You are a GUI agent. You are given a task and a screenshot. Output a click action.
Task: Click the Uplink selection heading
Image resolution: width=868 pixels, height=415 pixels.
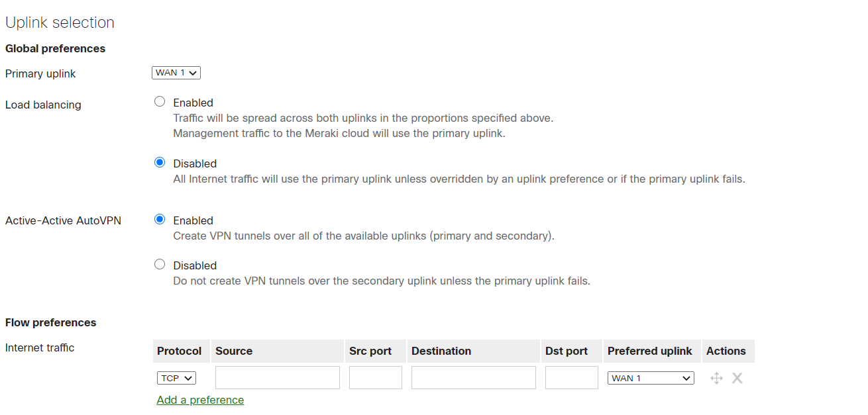pyautogui.click(x=60, y=22)
